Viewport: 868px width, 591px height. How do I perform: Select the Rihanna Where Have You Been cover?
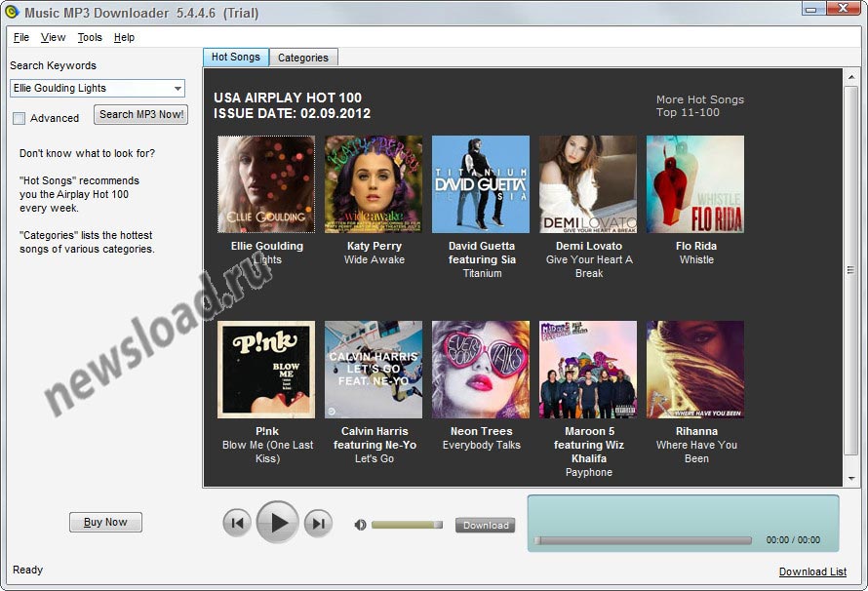pos(695,370)
